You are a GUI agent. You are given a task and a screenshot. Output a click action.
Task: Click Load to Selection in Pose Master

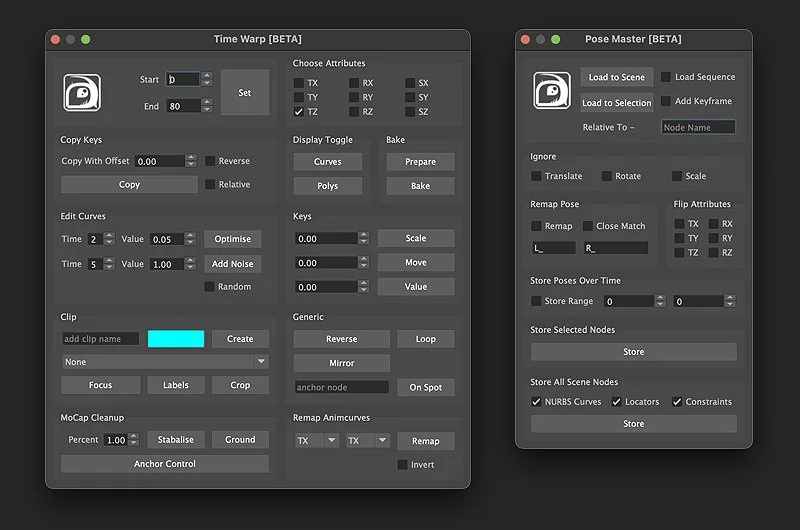tap(617, 103)
